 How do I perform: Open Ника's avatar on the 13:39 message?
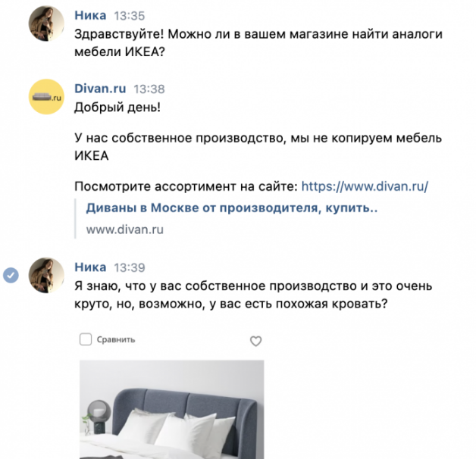coord(46,276)
